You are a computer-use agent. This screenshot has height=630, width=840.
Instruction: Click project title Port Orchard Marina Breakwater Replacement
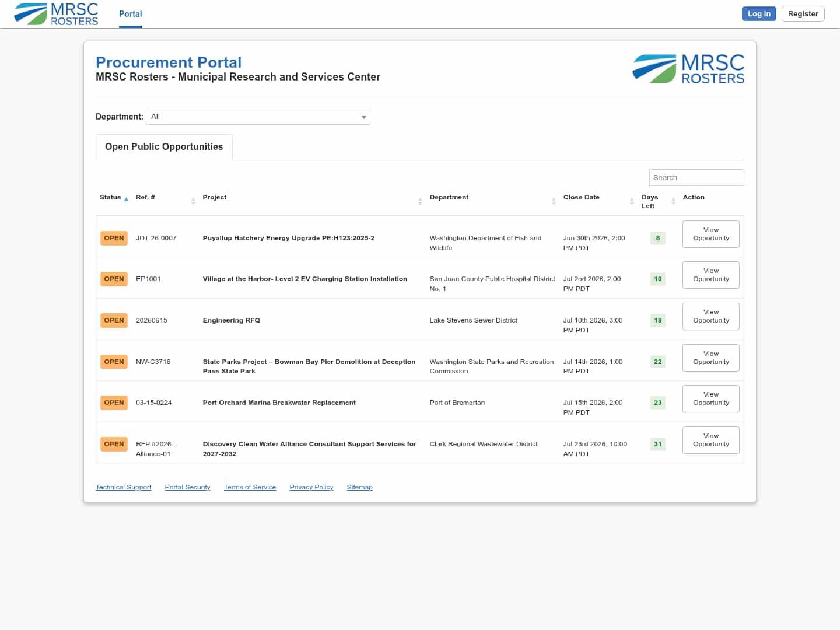click(x=279, y=402)
